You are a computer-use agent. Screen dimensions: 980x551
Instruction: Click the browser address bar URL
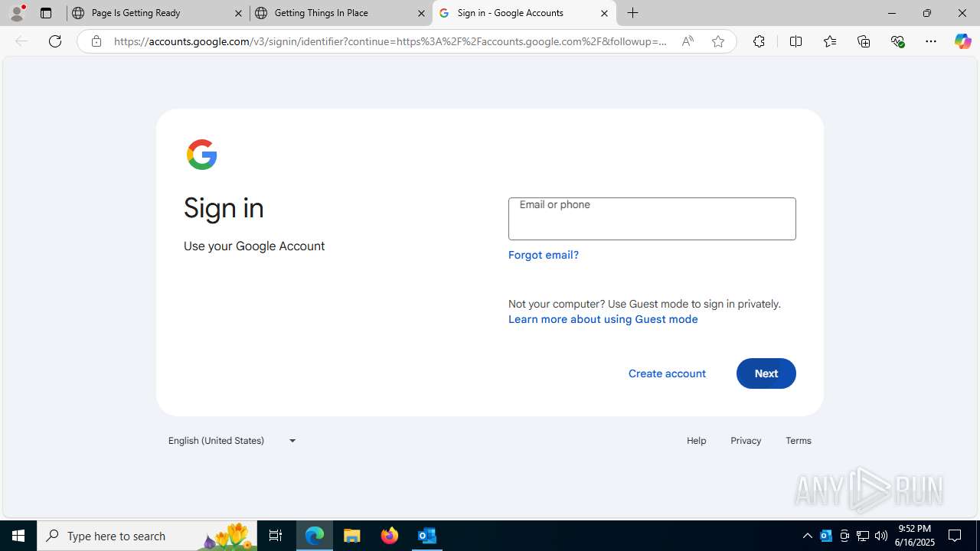coord(390,41)
